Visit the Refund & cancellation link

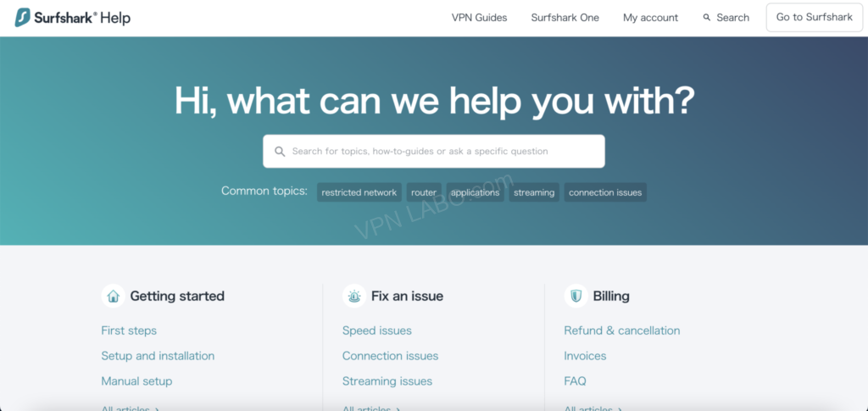pos(621,330)
